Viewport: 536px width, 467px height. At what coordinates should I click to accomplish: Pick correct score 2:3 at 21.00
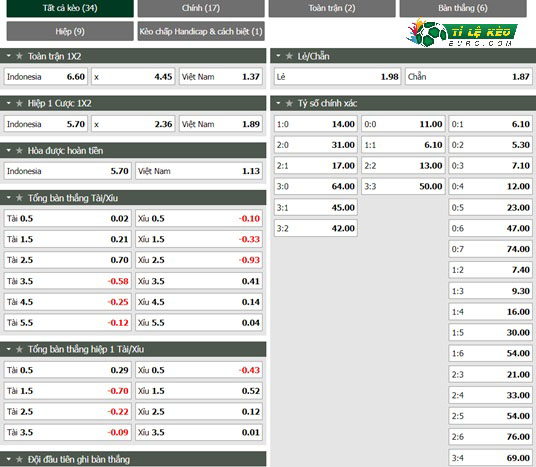point(491,375)
